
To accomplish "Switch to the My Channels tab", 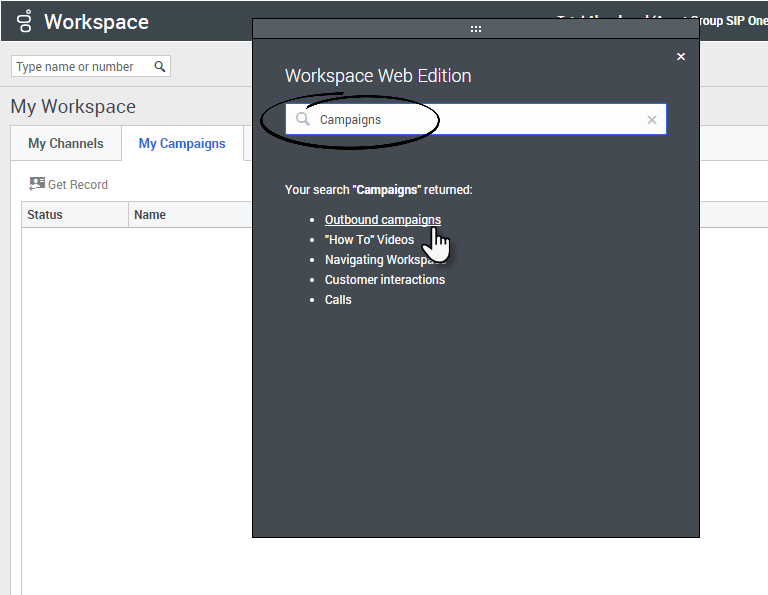I will click(x=66, y=143).
